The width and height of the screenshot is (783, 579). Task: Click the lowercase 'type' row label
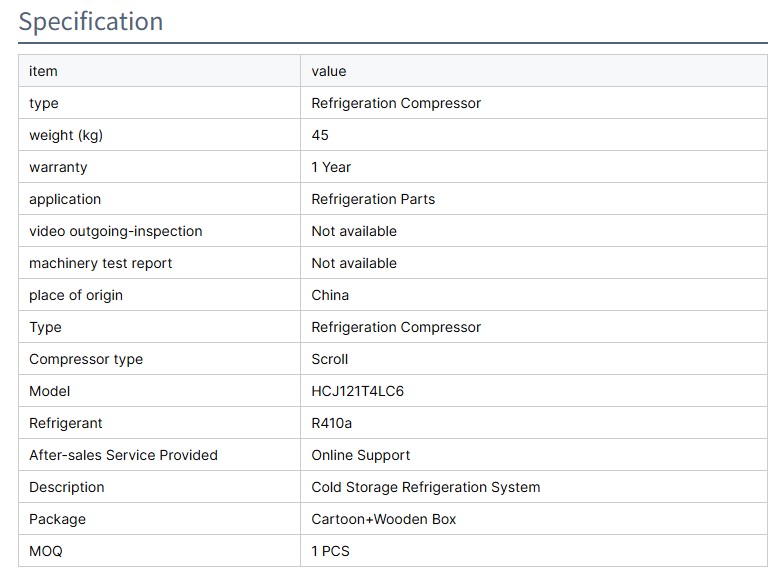[44, 103]
